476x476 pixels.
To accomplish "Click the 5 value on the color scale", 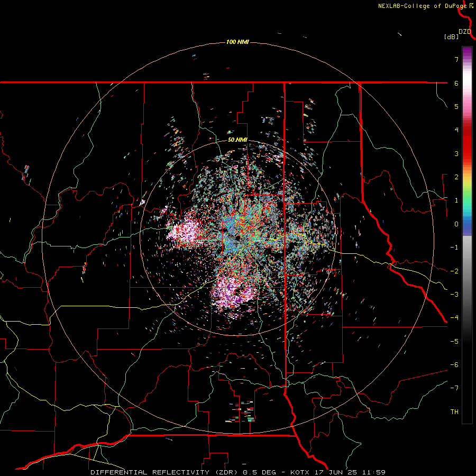I will [x=456, y=106].
